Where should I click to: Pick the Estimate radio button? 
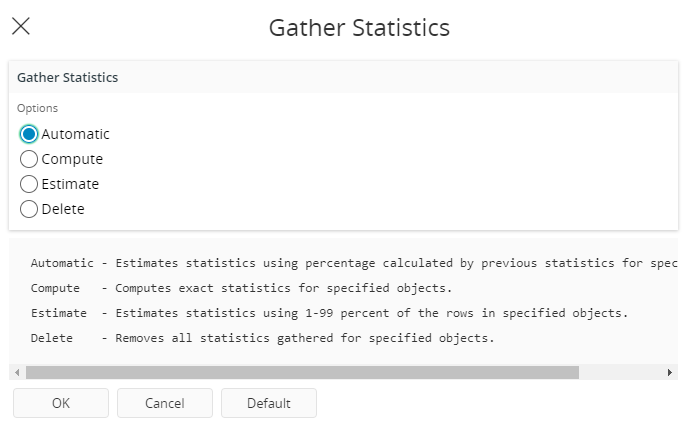[x=29, y=184]
